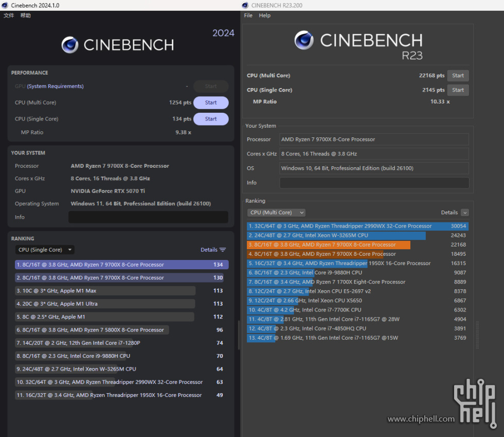This screenshot has height=437, width=504.
Task: Select R23 i7-1165G7 @15W row
Action: (357, 338)
